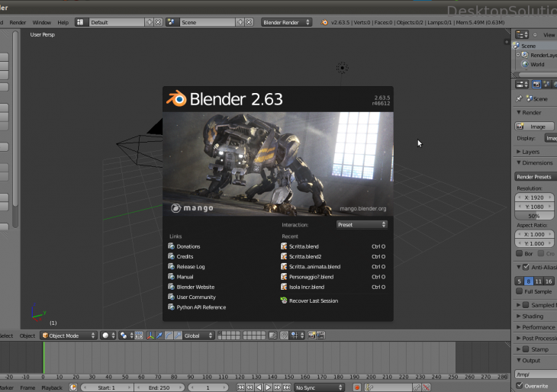Open the Window menu
This screenshot has width=557, height=392.
point(42,23)
